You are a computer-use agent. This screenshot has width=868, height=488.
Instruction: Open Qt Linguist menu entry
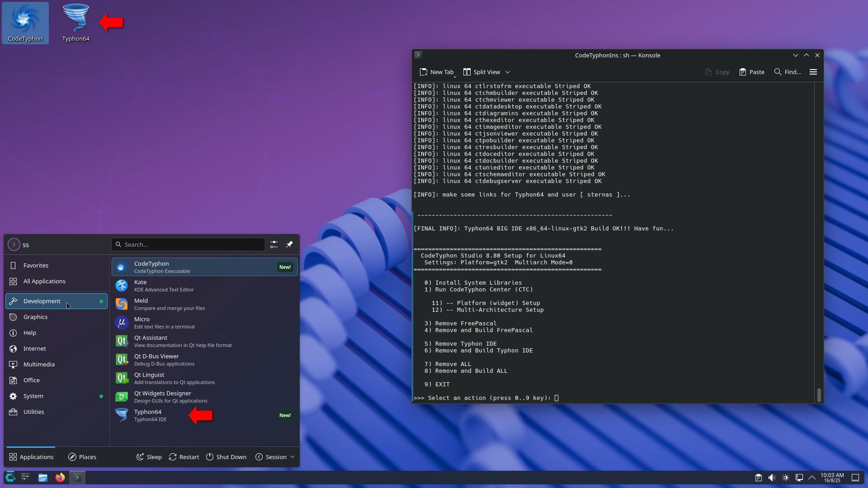pyautogui.click(x=204, y=378)
